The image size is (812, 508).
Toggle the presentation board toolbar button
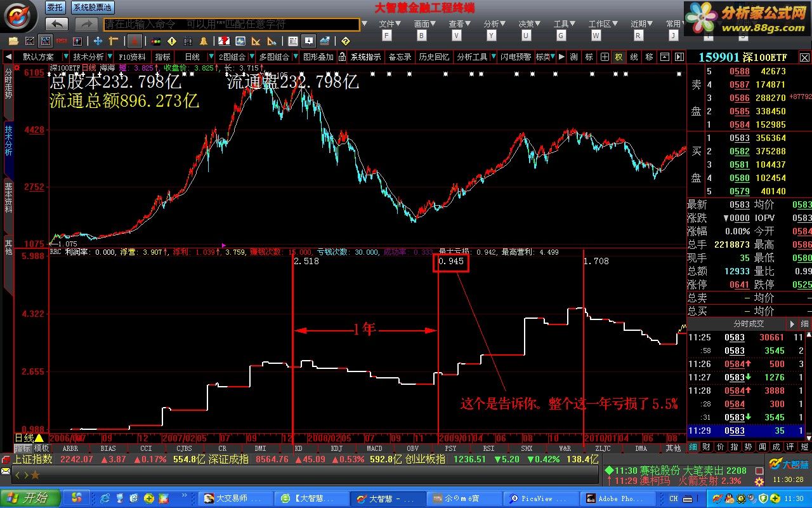click(x=309, y=41)
